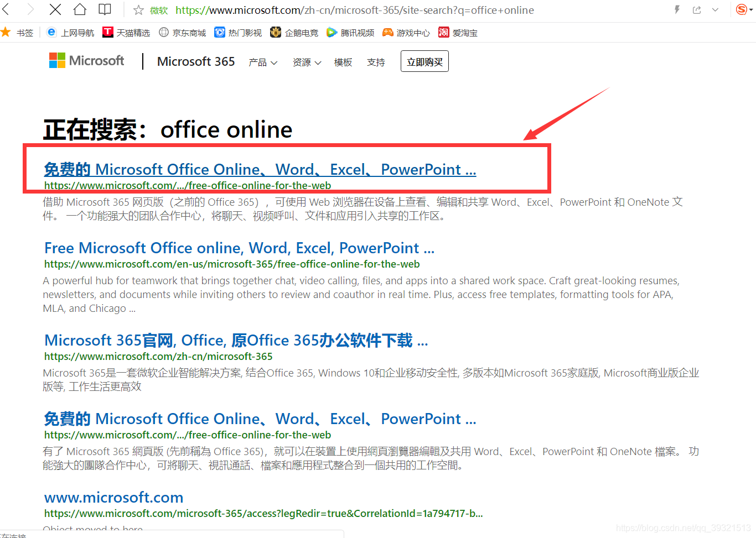Click the lightning speed mode icon
Viewport: 756px width, 538px height.
[677, 9]
